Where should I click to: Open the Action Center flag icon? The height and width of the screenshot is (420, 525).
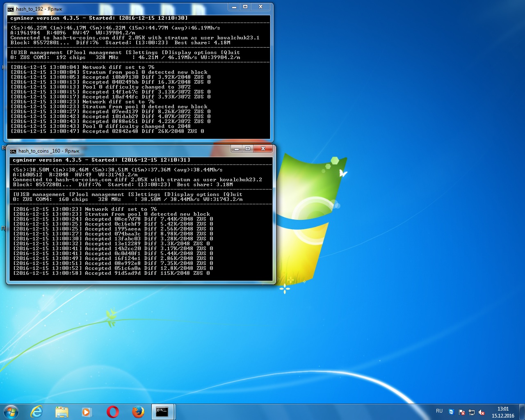462,412
